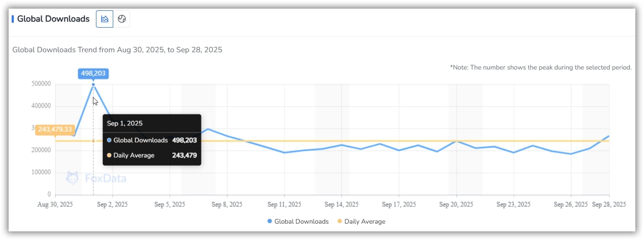Click the 200000 y-axis value
644x240 pixels.
41,150
